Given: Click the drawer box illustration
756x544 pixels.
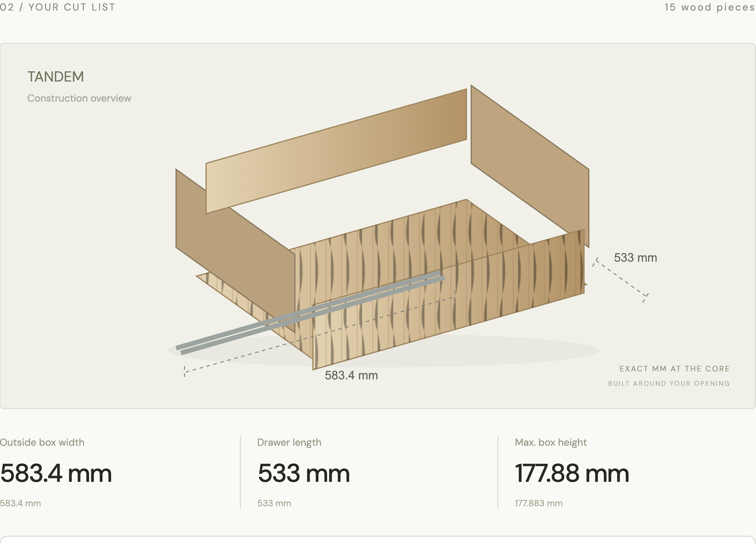Looking at the screenshot, I should coord(382,227).
